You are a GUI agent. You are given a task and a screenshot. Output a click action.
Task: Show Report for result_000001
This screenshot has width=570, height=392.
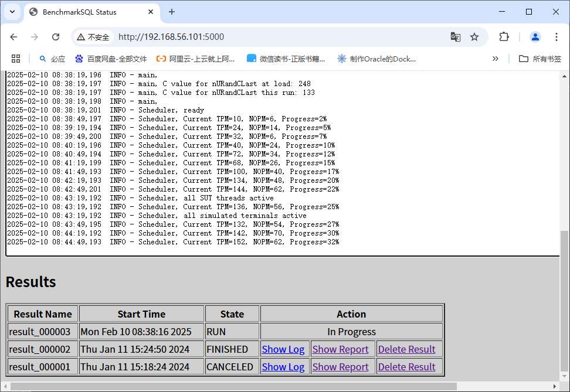340,366
